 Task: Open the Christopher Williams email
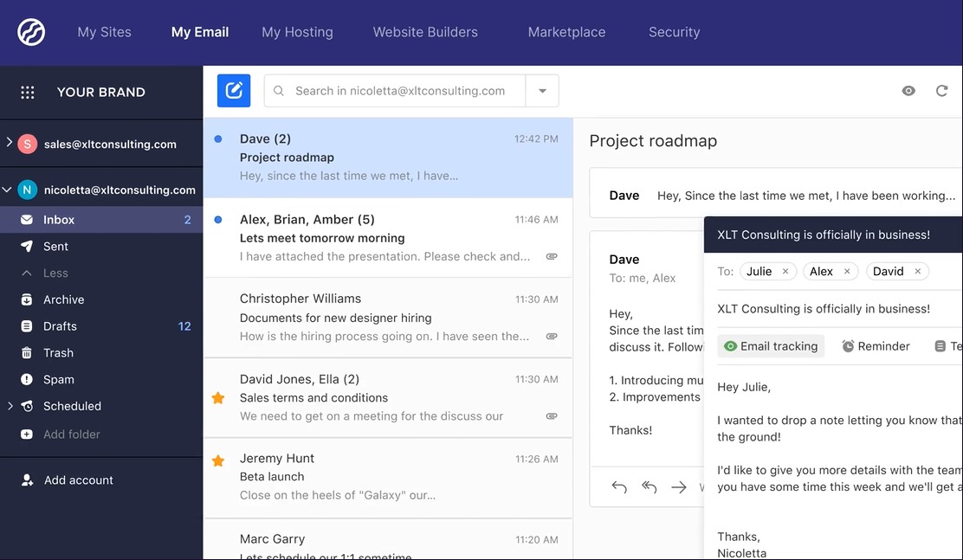387,318
